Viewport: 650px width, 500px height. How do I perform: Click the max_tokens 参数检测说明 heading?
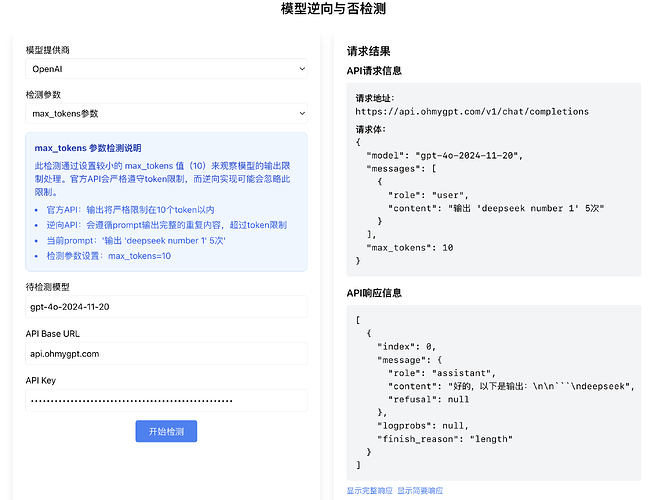88,148
